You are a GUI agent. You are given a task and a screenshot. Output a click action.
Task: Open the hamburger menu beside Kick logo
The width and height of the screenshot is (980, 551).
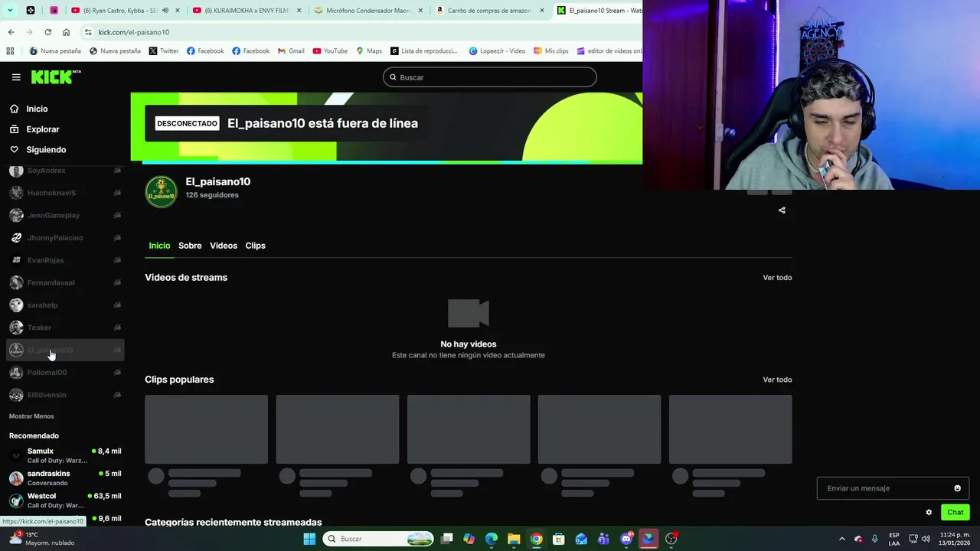point(16,77)
